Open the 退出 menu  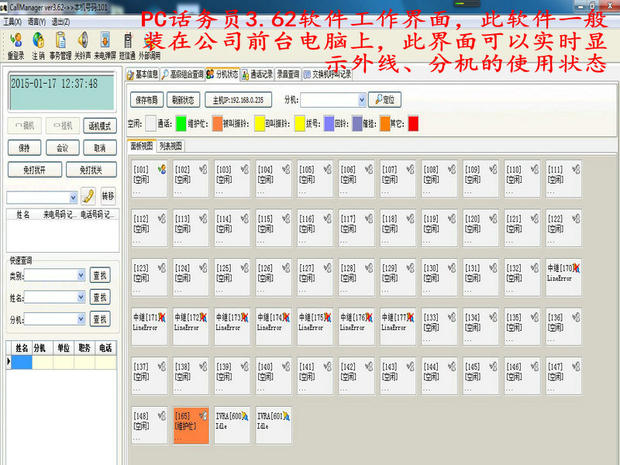click(x=60, y=22)
